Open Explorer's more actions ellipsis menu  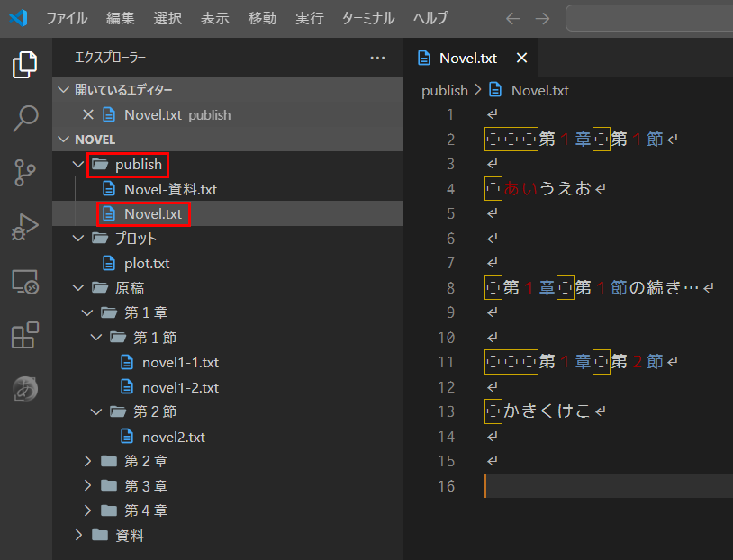click(377, 58)
